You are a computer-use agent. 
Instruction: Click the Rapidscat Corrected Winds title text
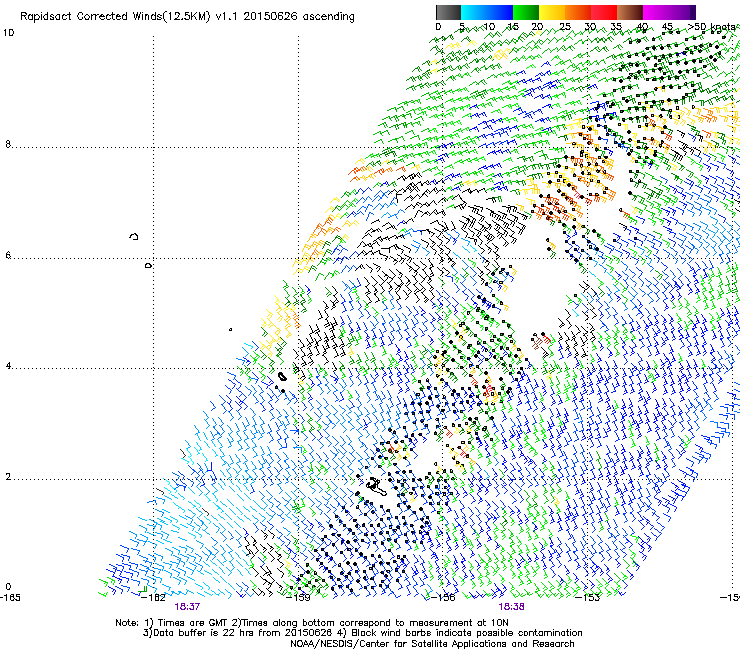point(187,17)
